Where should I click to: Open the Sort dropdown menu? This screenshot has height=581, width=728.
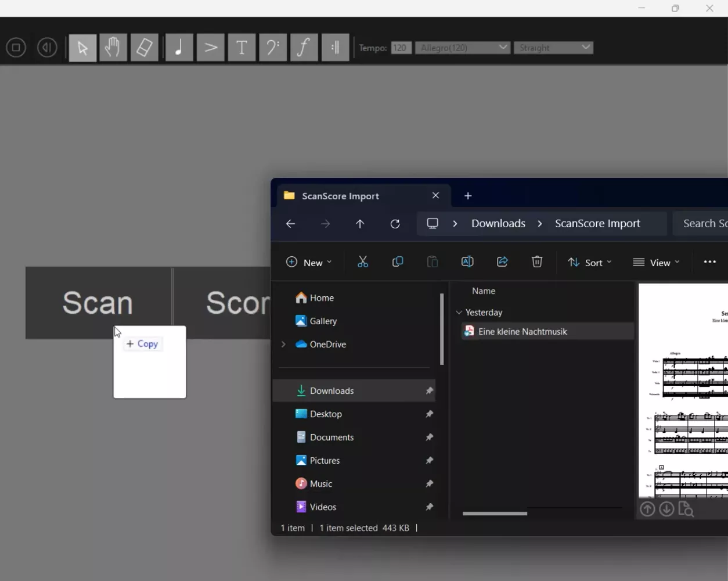tap(590, 263)
